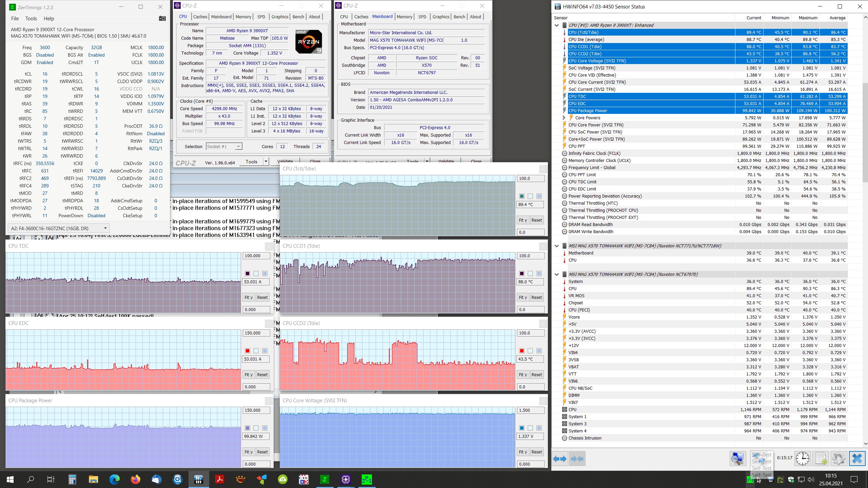The width and height of the screenshot is (868, 488).
Task: Change the red line color swatch in CPU EDC
Action: tap(248, 351)
